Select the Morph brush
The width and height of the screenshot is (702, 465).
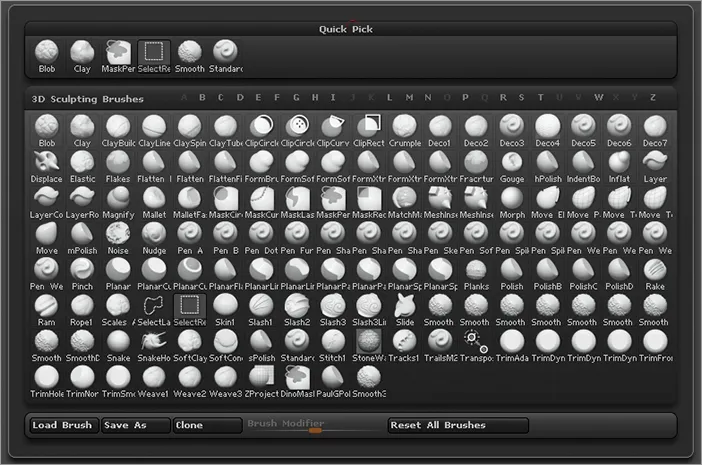(x=512, y=200)
